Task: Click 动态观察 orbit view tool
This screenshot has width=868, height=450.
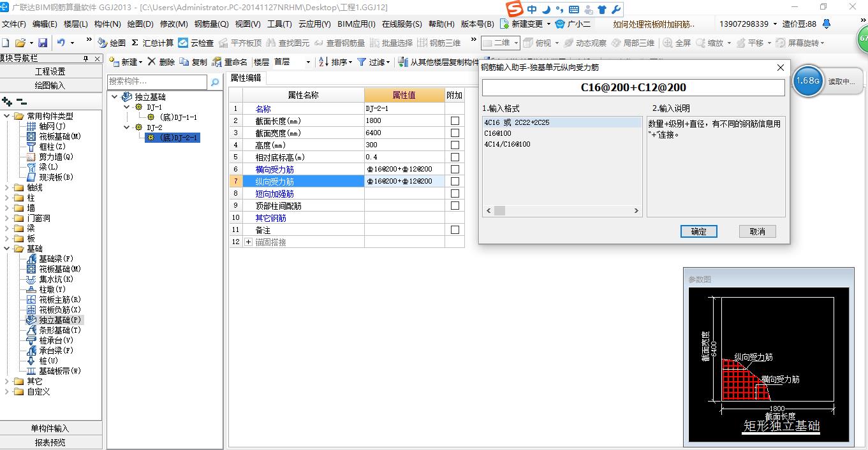Action: coord(585,43)
